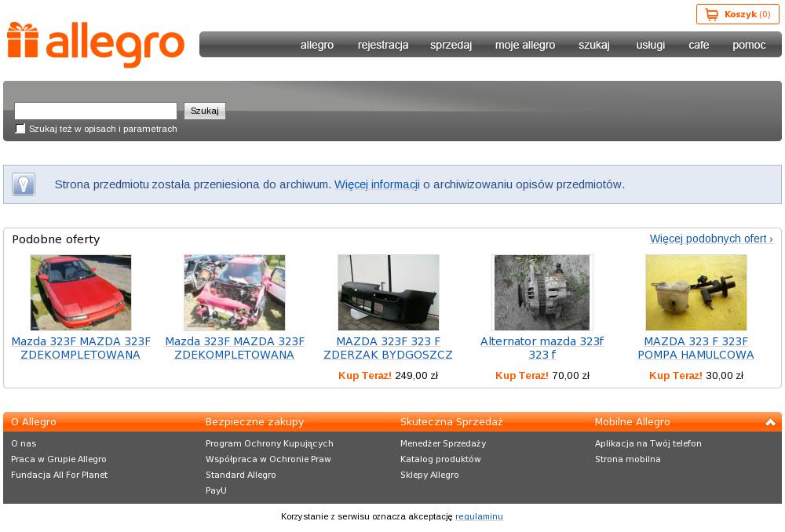This screenshot has width=785, height=532.
Task: Follow the Więcej informacji link
Action: [x=377, y=184]
